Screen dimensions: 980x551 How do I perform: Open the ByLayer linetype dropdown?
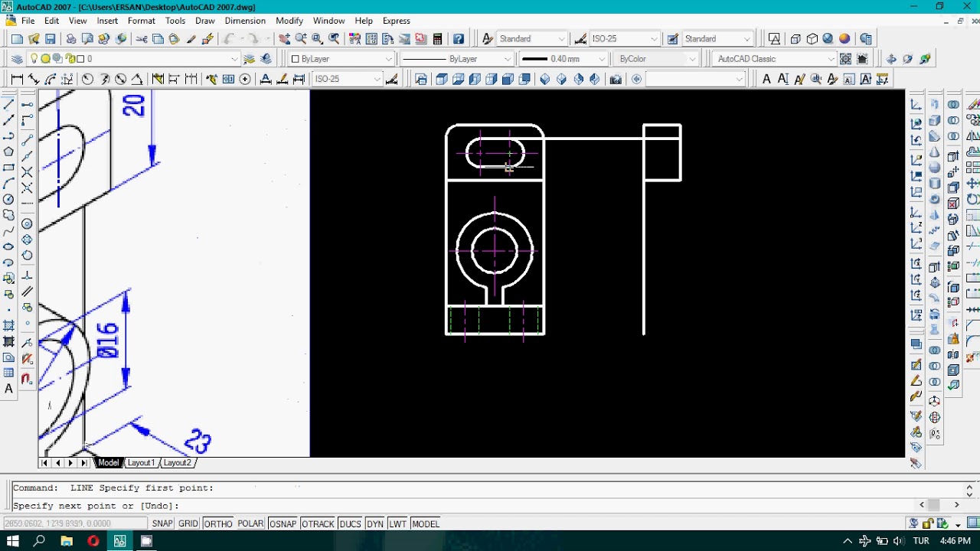456,59
